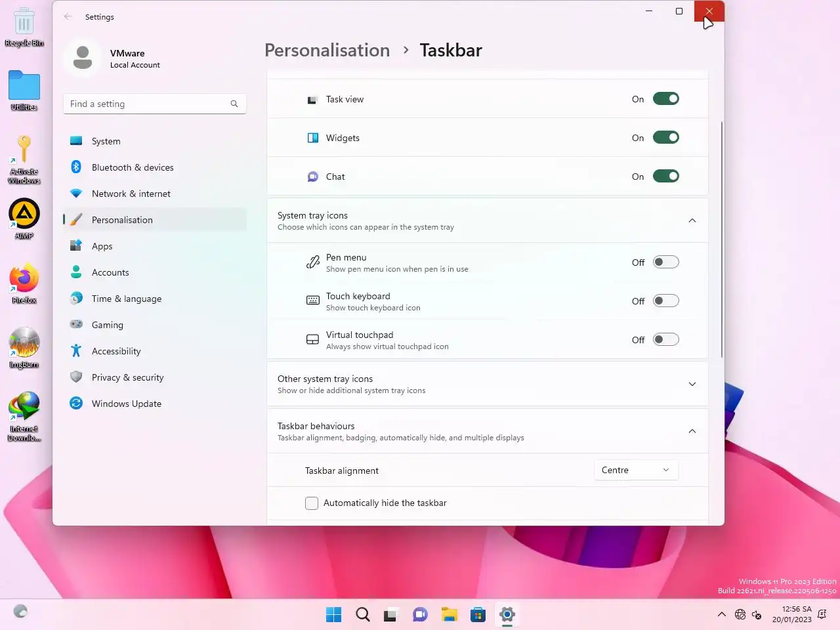Image resolution: width=840 pixels, height=630 pixels.
Task: Select the AIMP desktop shortcut
Action: (24, 220)
